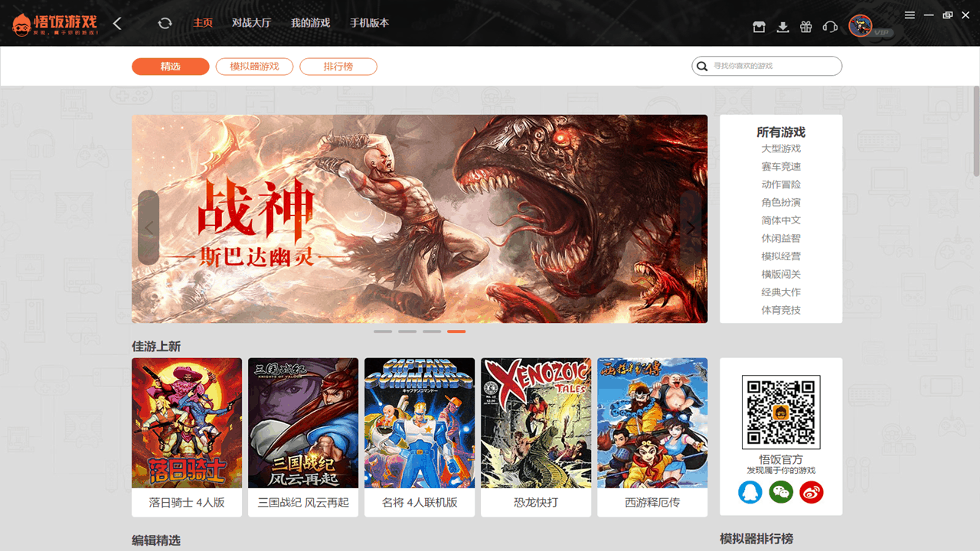Open the 模拟经营 category
The width and height of the screenshot is (980, 551).
(x=781, y=256)
